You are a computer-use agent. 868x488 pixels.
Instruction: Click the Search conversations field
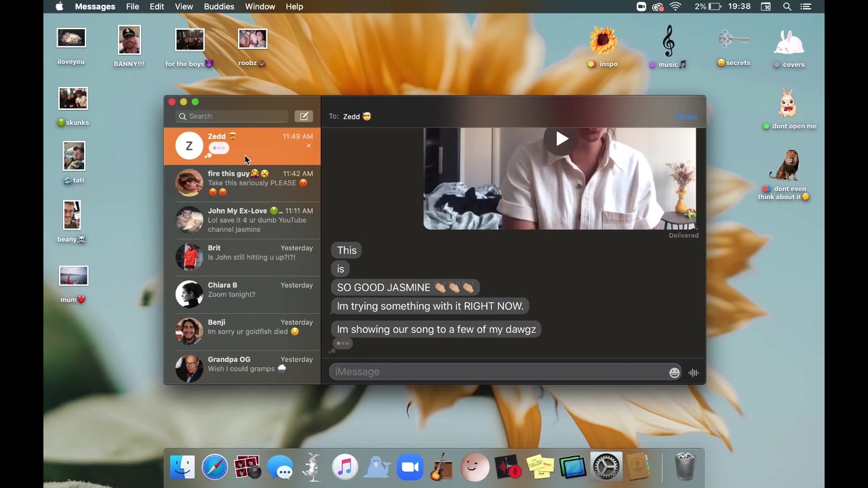(232, 117)
